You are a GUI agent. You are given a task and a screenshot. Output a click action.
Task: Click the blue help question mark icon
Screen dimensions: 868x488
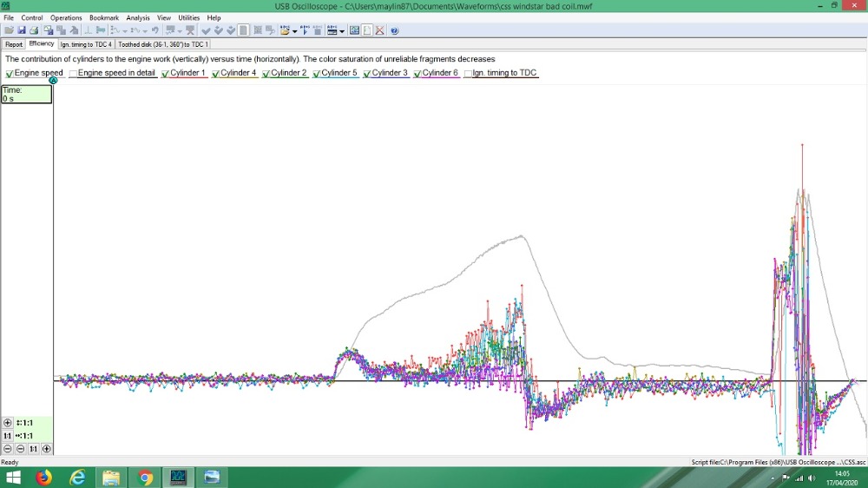[395, 30]
